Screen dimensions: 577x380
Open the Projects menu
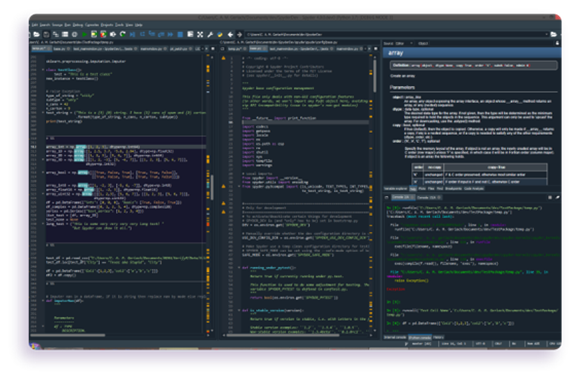click(107, 25)
